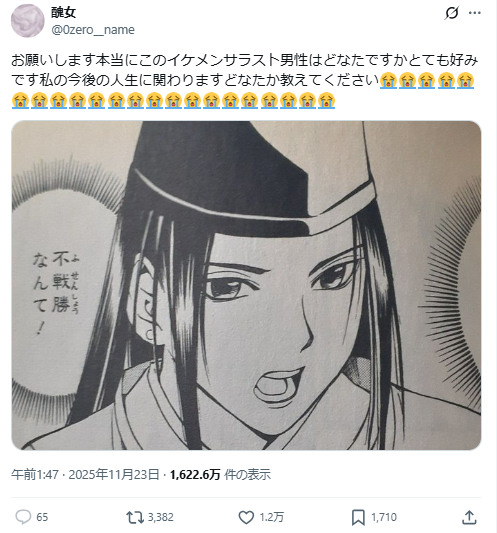Open the three-dot more options menu
Screen dimensions: 497x533
pyautogui.click(x=475, y=13)
